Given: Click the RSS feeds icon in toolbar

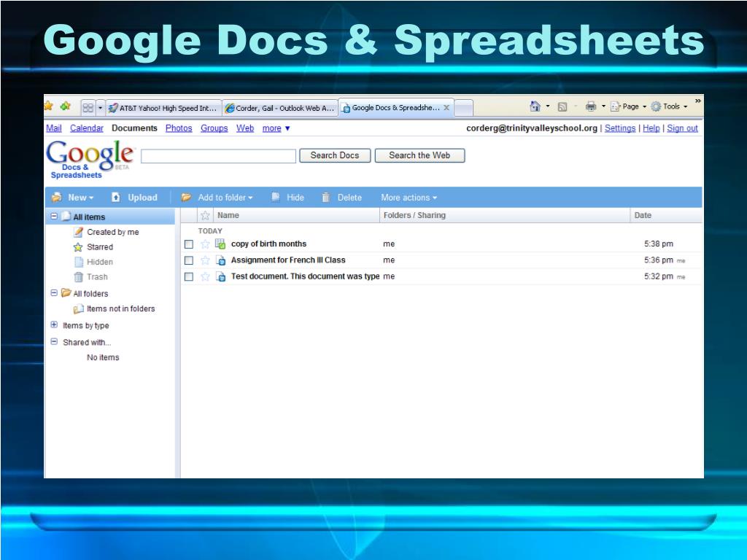Looking at the screenshot, I should pos(562,107).
